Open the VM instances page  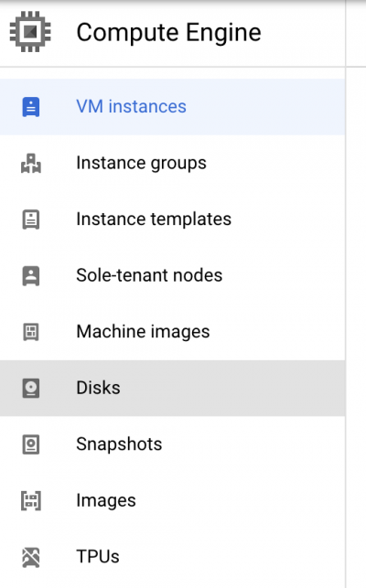[x=172, y=107]
